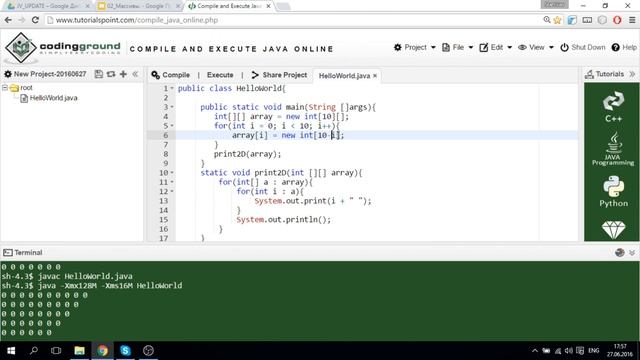Open the Ruby diamond tutorial icon

tap(613, 230)
